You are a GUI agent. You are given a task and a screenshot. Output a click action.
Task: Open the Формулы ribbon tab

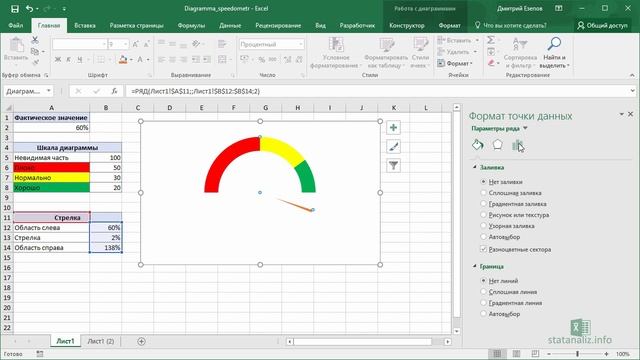point(191,25)
